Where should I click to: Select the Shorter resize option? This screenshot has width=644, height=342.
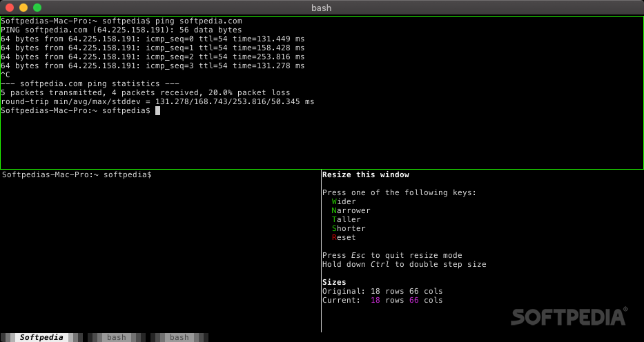tap(349, 228)
